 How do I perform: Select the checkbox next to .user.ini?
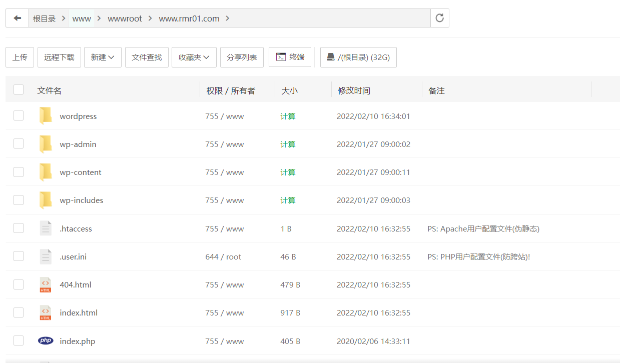[x=19, y=256]
